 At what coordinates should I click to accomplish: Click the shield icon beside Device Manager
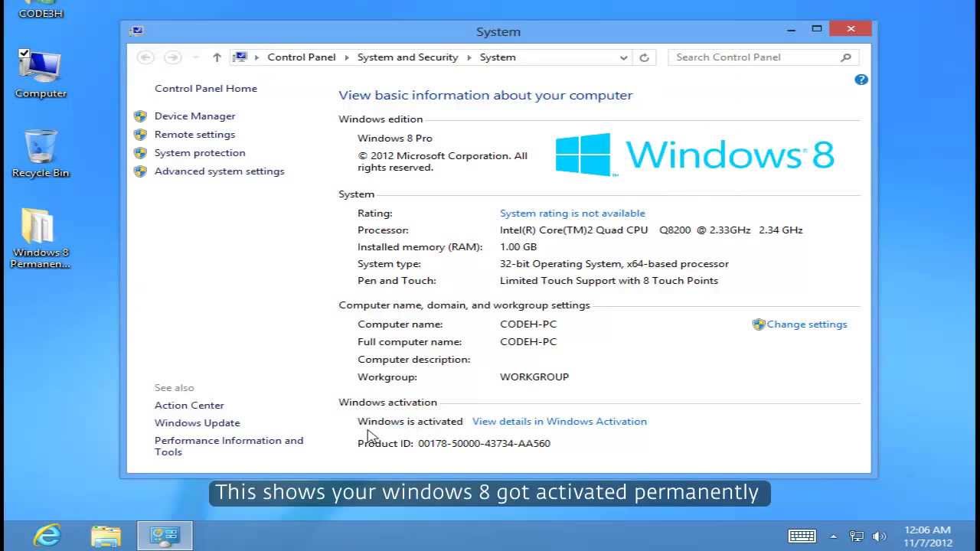point(140,116)
